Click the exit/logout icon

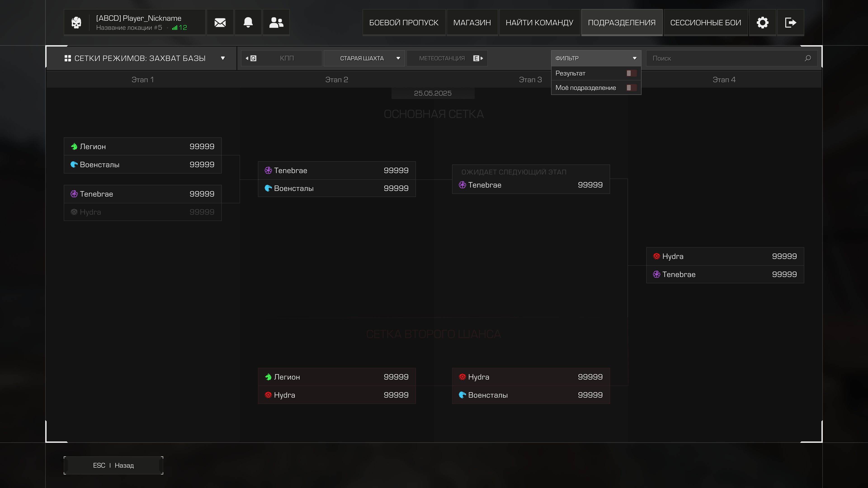coord(790,23)
